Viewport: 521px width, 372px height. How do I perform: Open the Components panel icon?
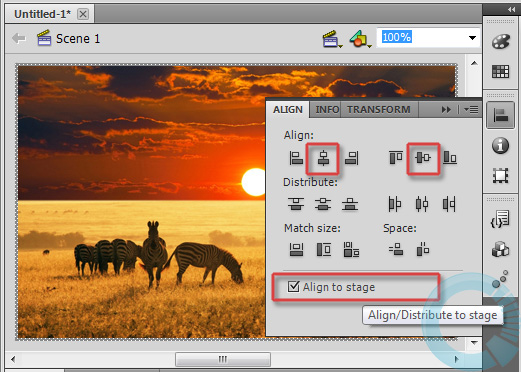501,249
